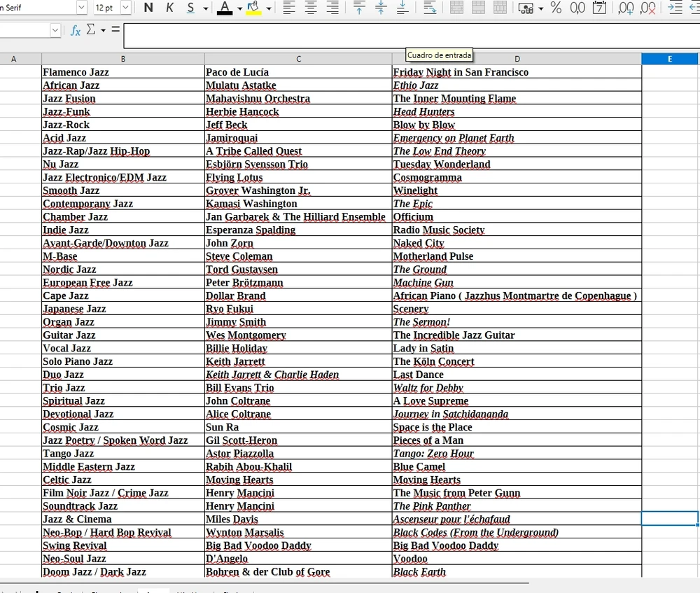
Task: Click the Merge Cells icon
Action: (x=478, y=8)
